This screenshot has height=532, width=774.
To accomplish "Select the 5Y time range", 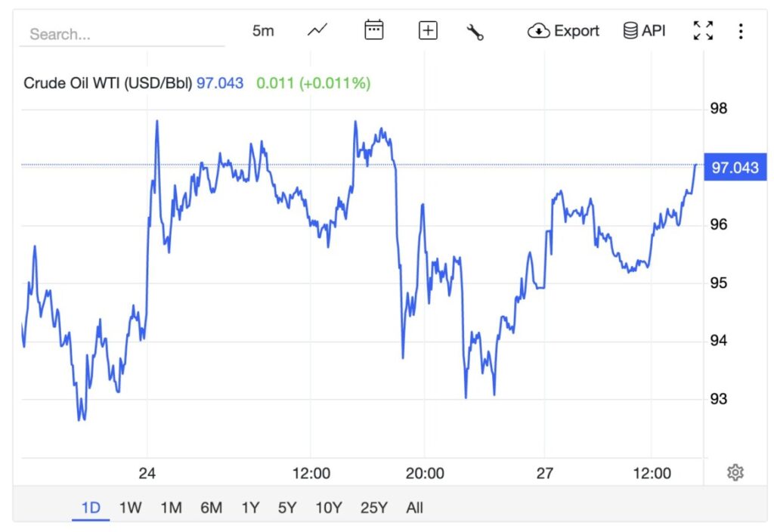I will (x=286, y=508).
